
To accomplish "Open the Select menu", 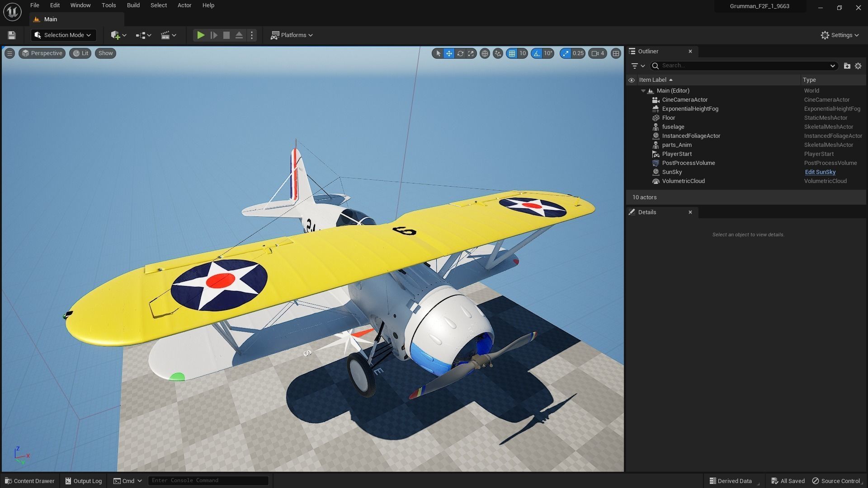I will tap(159, 5).
